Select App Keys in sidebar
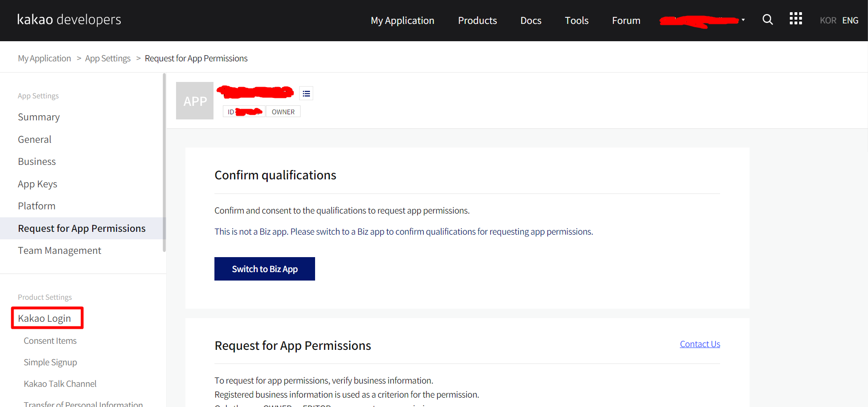Viewport: 868px width, 407px height. point(37,184)
